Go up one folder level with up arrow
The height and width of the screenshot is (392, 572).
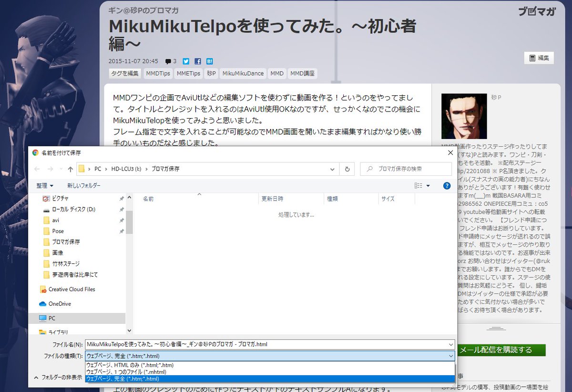click(71, 169)
